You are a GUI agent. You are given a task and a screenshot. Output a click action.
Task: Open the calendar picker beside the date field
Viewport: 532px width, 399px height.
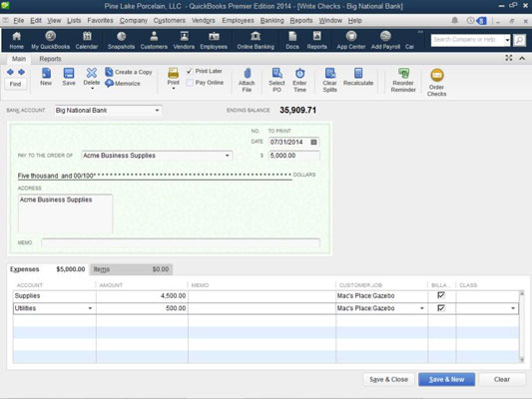pos(313,142)
